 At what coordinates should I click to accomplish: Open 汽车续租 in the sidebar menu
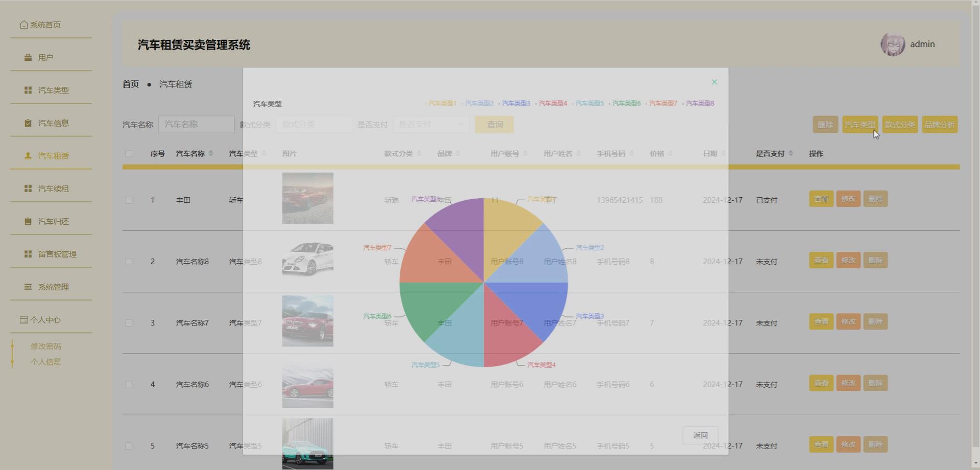(x=51, y=189)
